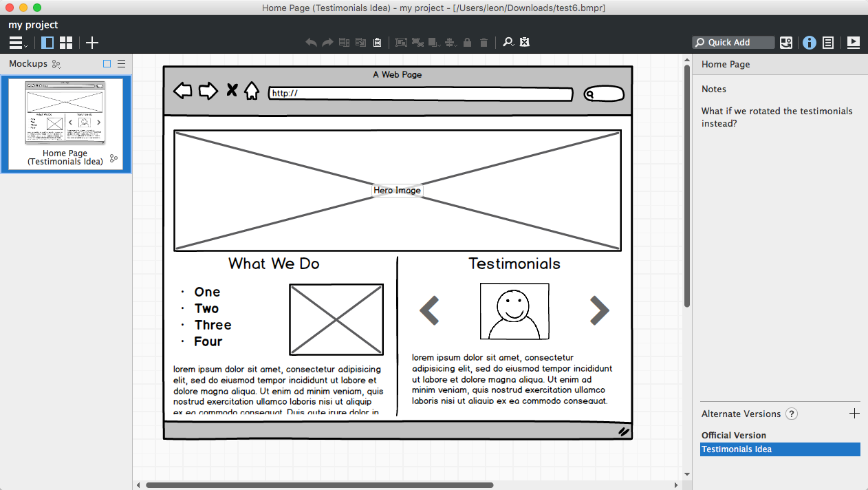Switch Mockups panel to thumbnail view
Viewport: 868px width, 490px height.
coord(107,64)
